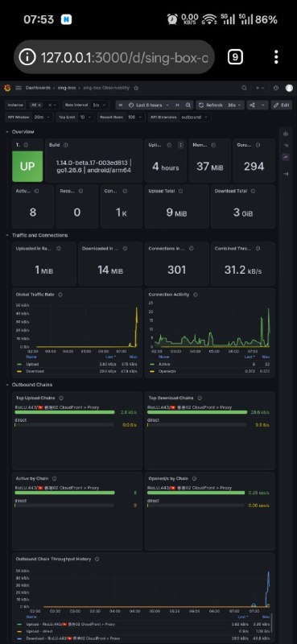Sort Connection Activity legend by Max column
The image size is (297, 644).
pos(266,357)
